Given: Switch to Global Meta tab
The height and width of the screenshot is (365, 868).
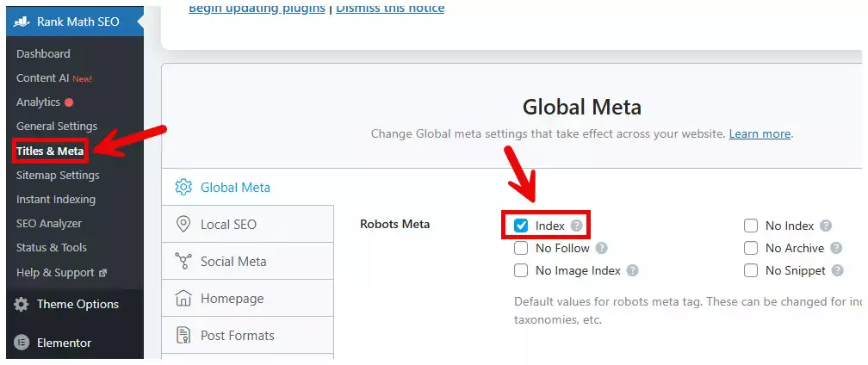Looking at the screenshot, I should tap(247, 187).
